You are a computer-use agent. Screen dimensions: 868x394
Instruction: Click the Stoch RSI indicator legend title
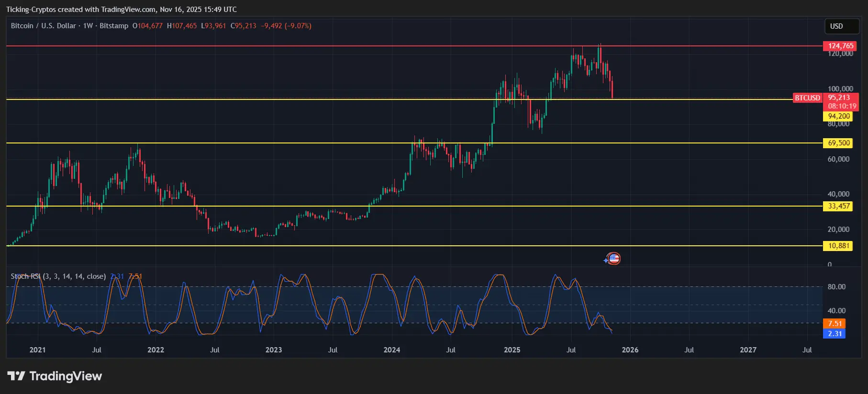point(58,276)
